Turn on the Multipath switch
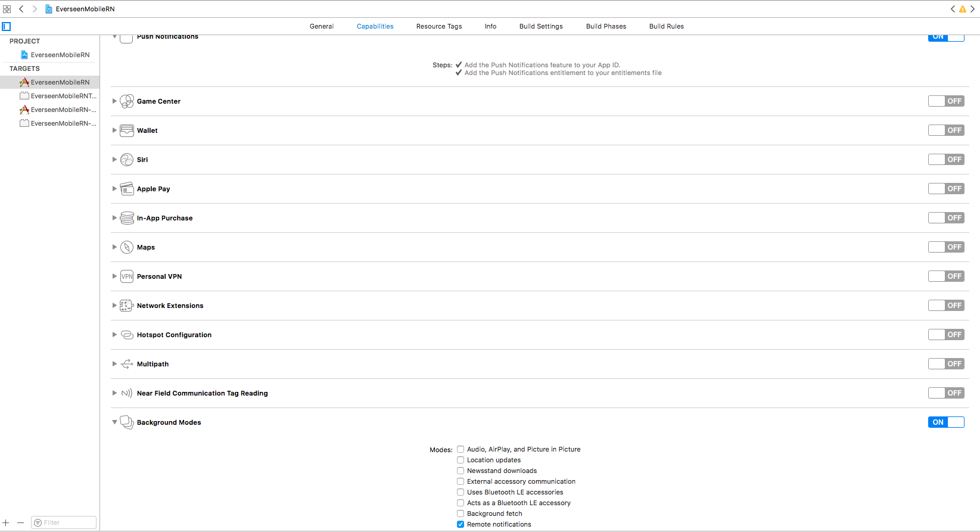The image size is (980, 532). [946, 364]
